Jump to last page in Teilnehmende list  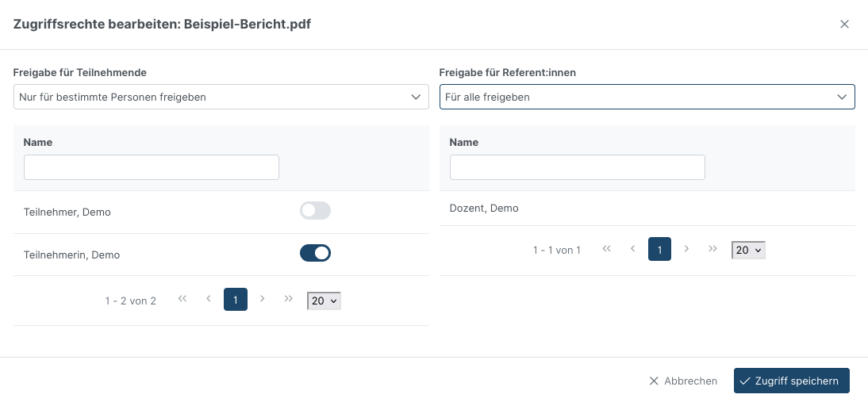[289, 299]
